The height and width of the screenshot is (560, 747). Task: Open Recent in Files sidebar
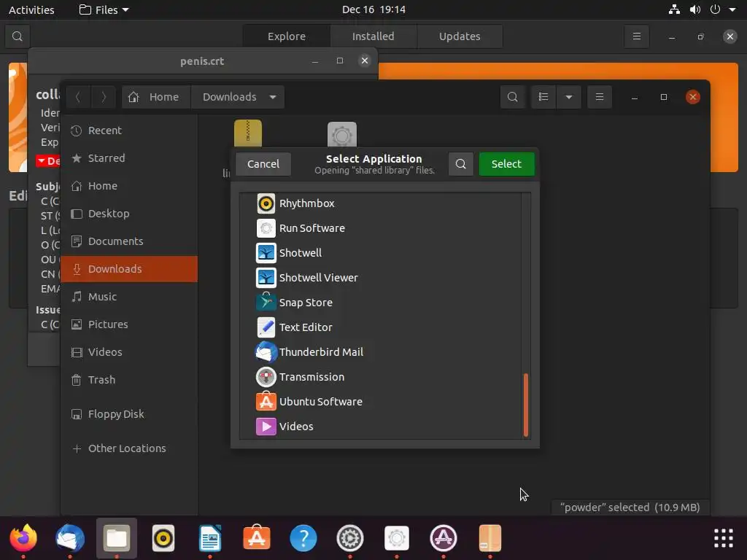point(129,131)
